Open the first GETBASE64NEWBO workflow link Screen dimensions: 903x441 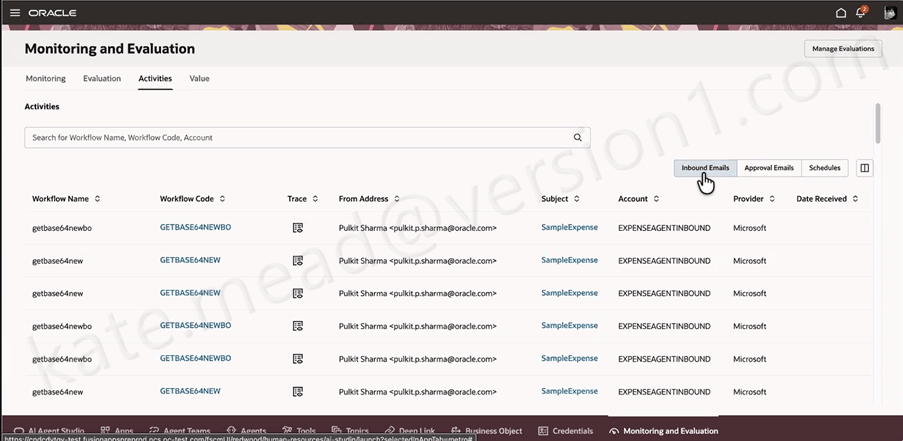click(195, 228)
